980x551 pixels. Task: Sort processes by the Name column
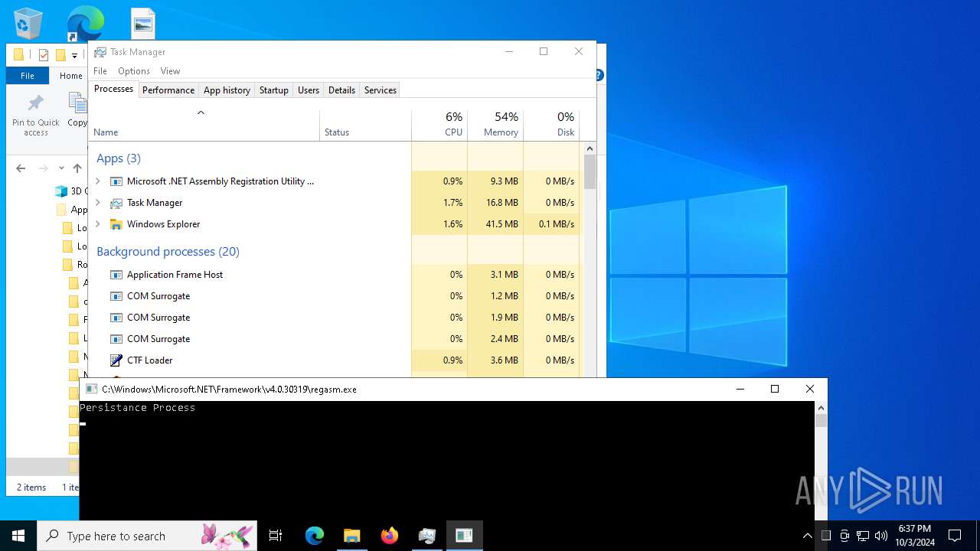click(204, 126)
